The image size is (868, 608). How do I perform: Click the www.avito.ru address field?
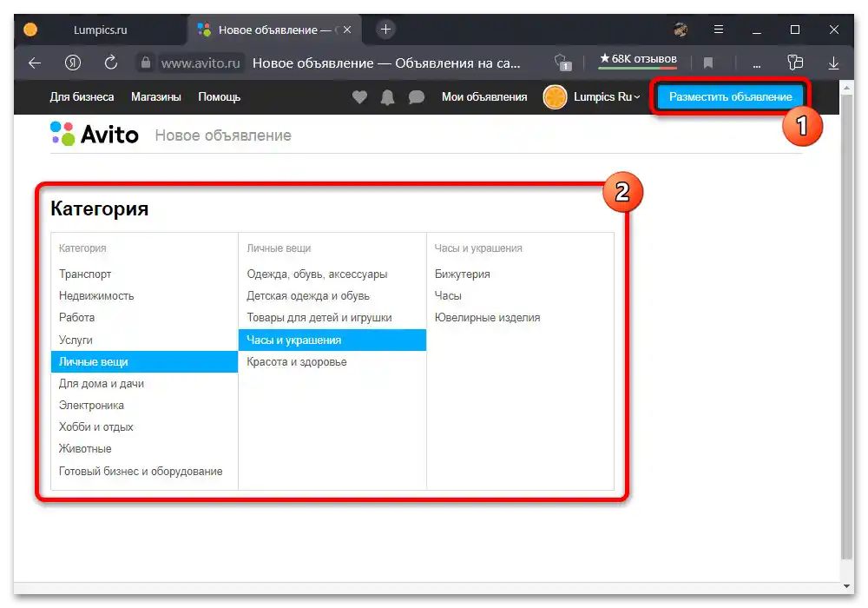point(201,63)
